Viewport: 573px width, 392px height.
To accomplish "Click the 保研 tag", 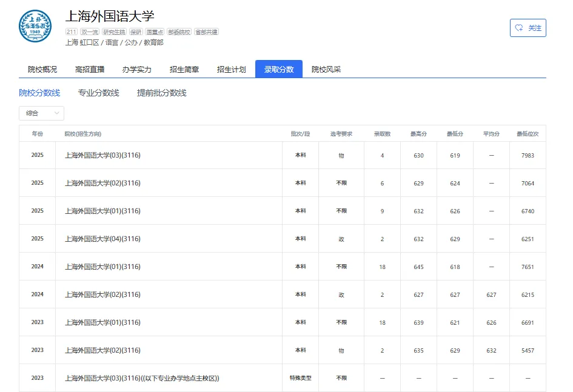I will coord(136,32).
